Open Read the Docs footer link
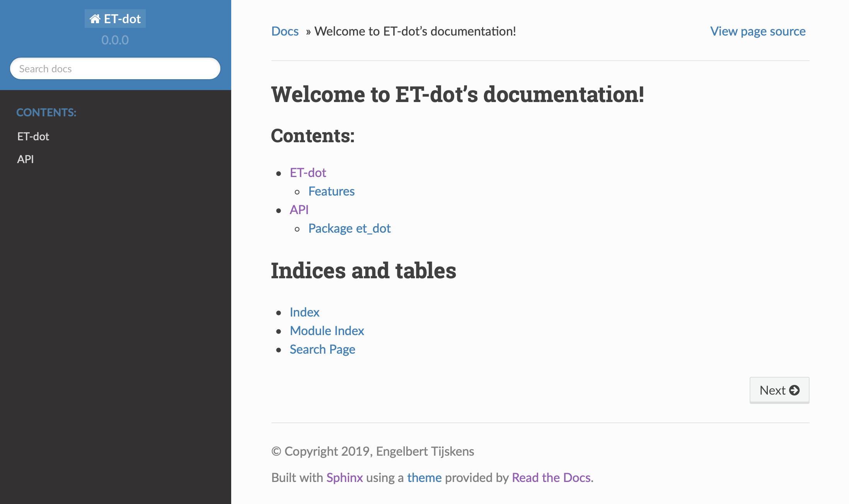Image resolution: width=849 pixels, height=504 pixels. click(x=551, y=478)
